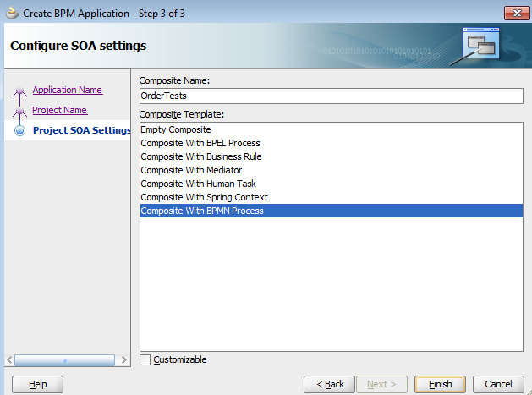Viewport: 532px width, 395px height.
Task: Select Composite With BPMN Process
Action: pos(201,211)
